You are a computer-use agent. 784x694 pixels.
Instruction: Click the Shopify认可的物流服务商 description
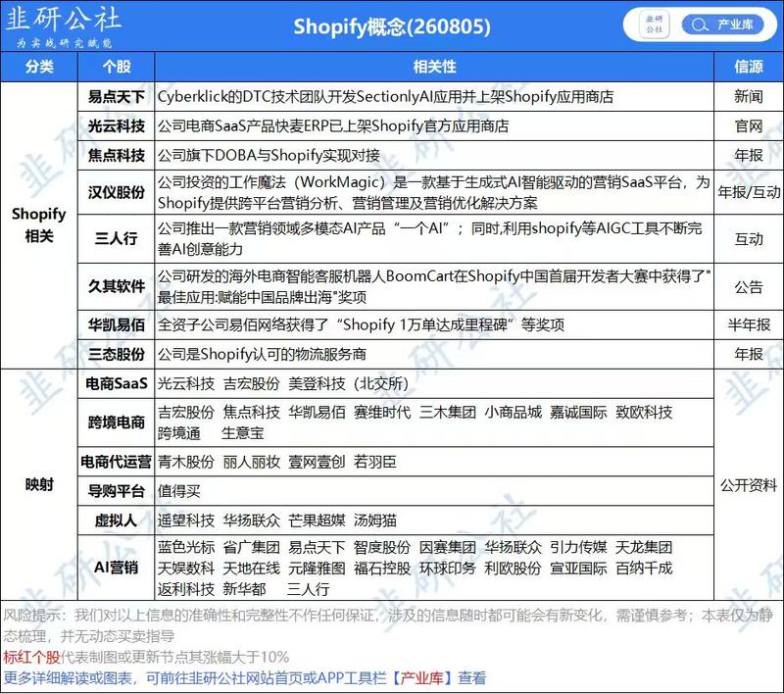[262, 355]
